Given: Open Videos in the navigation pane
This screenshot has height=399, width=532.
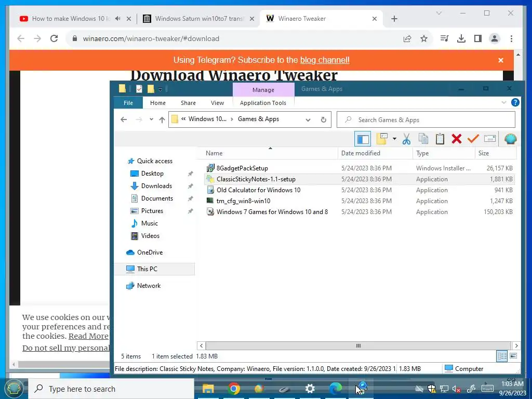Looking at the screenshot, I should pyautogui.click(x=150, y=236).
